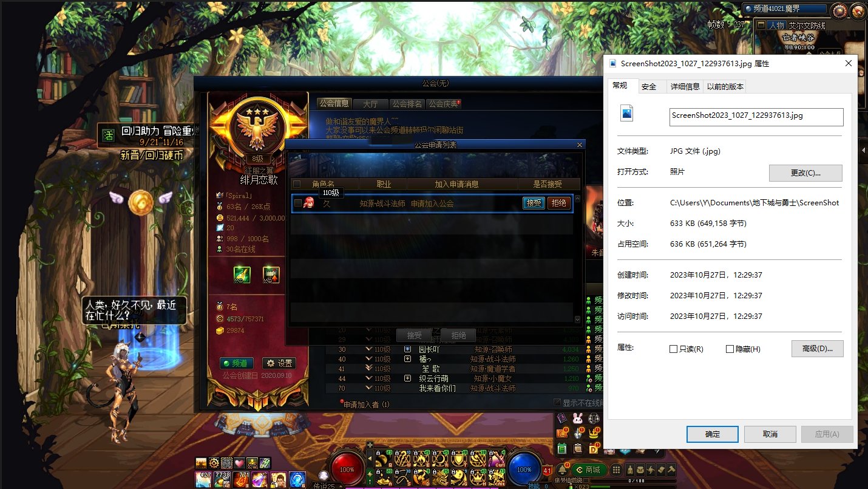Toggle the 疲劳值燃烧 checkbox

pyautogui.click(x=586, y=480)
